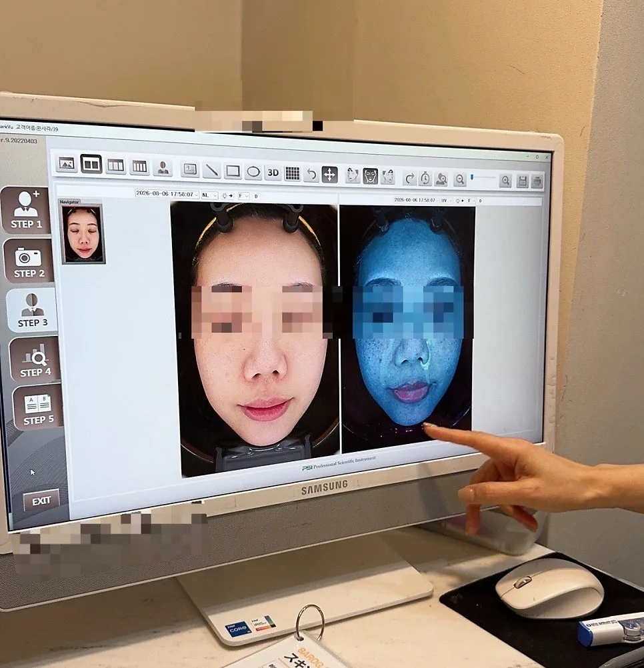Switch to three-panel comparison view

pos(116,165)
